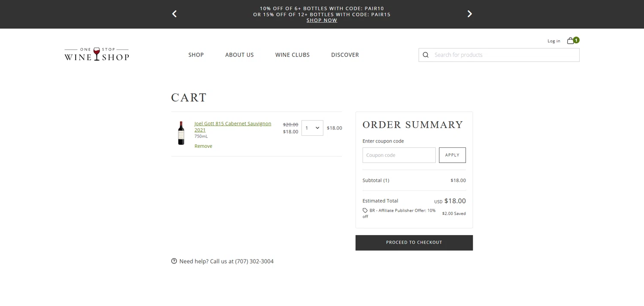Click the One Stop Wine Shop logo
The width and height of the screenshot is (644, 306).
[97, 55]
